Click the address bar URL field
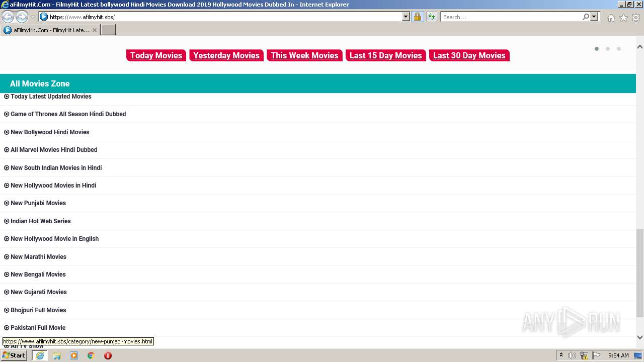Image resolution: width=644 pixels, height=362 pixels. coord(224,17)
